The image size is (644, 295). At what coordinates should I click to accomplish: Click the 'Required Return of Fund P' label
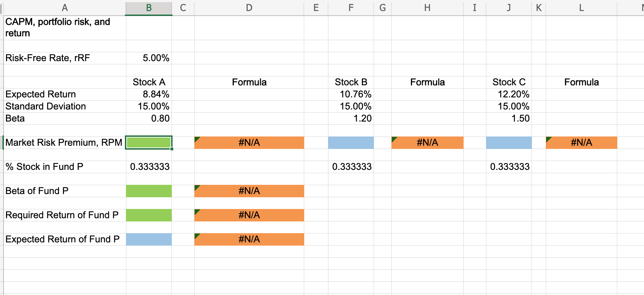click(65, 215)
